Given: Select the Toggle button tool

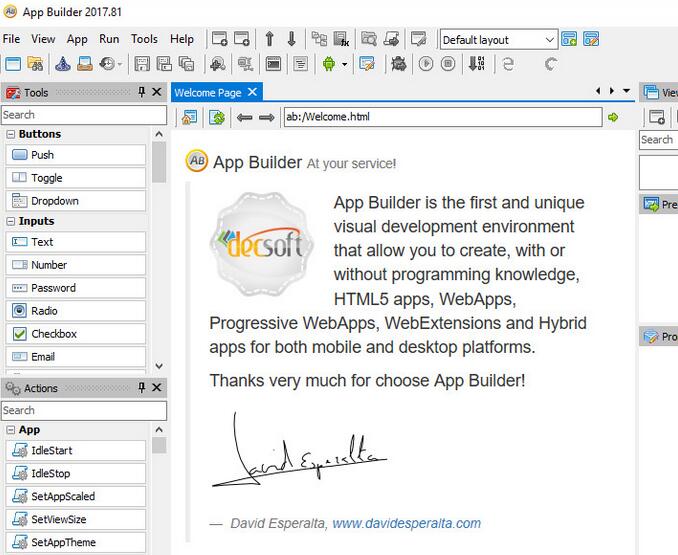Looking at the screenshot, I should pyautogui.click(x=76, y=178).
